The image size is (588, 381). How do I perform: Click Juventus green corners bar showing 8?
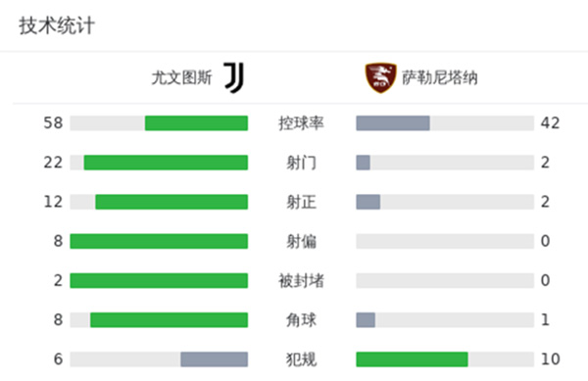click(x=170, y=320)
